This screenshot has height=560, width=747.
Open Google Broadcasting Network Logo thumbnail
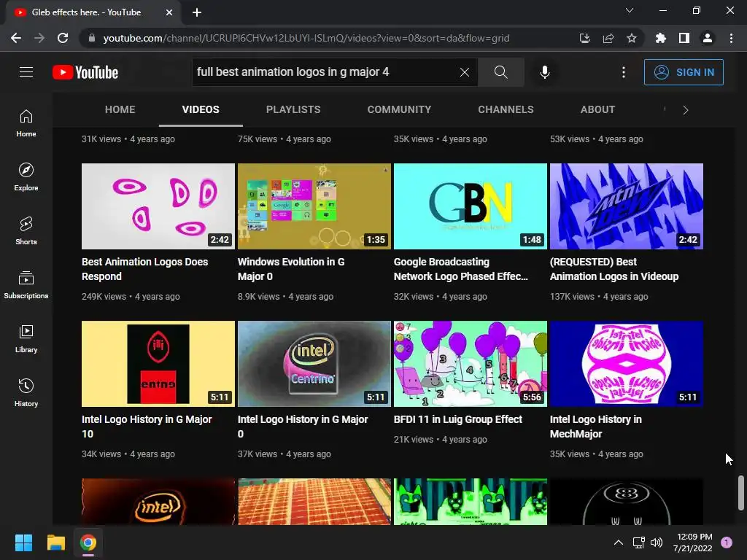[x=471, y=206]
